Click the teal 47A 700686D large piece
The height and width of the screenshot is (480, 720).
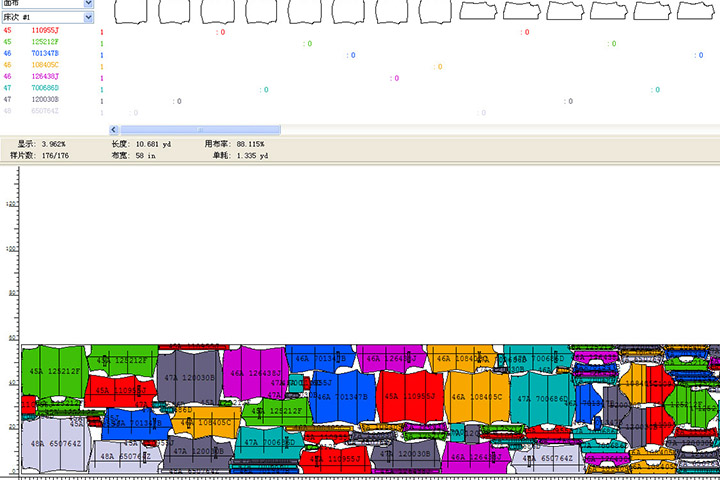540,398
